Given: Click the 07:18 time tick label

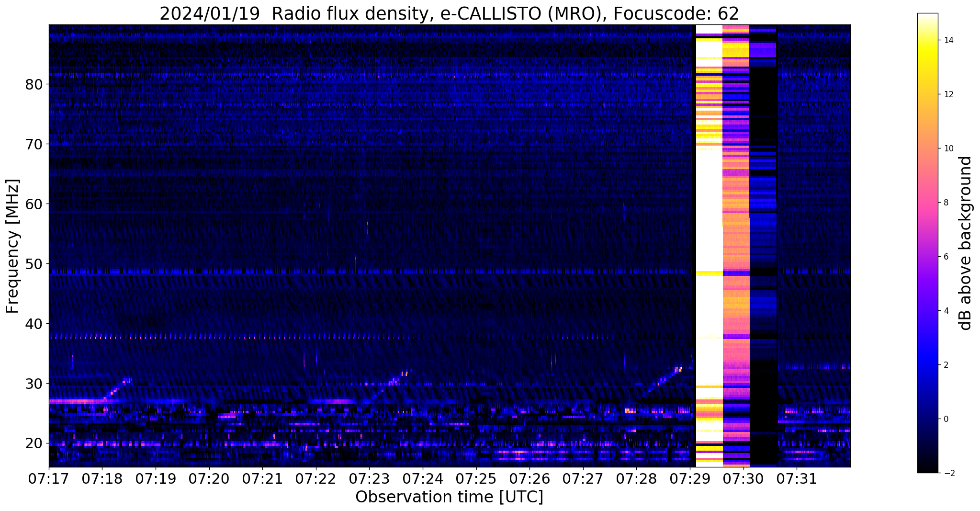Looking at the screenshot, I should click(x=102, y=478).
